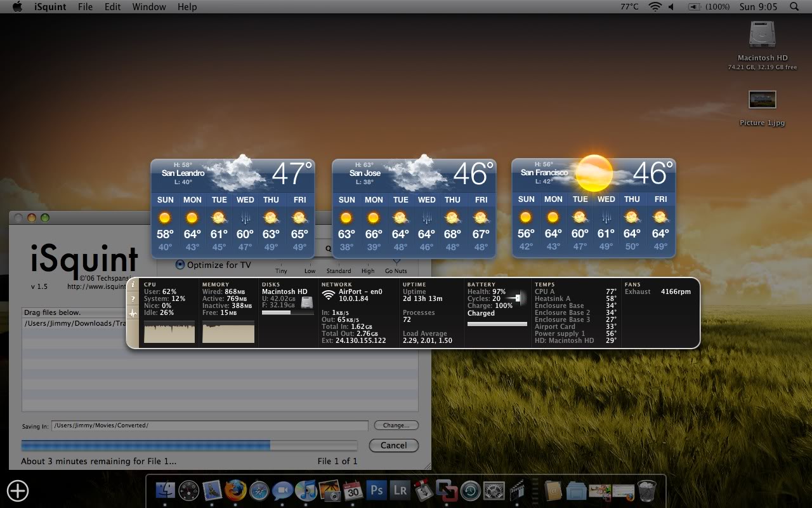
Task: Open Dashboard icon in the Dock
Action: pos(189,491)
